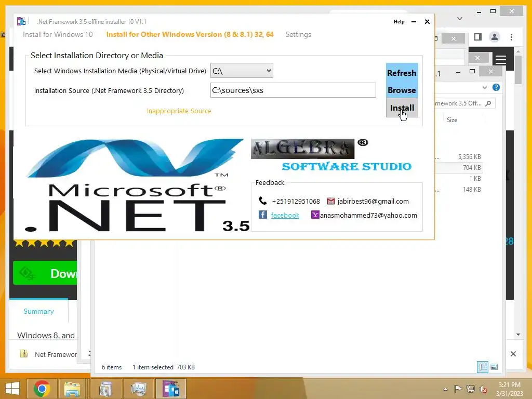Open the Chrome profile avatar icon

pos(495,37)
